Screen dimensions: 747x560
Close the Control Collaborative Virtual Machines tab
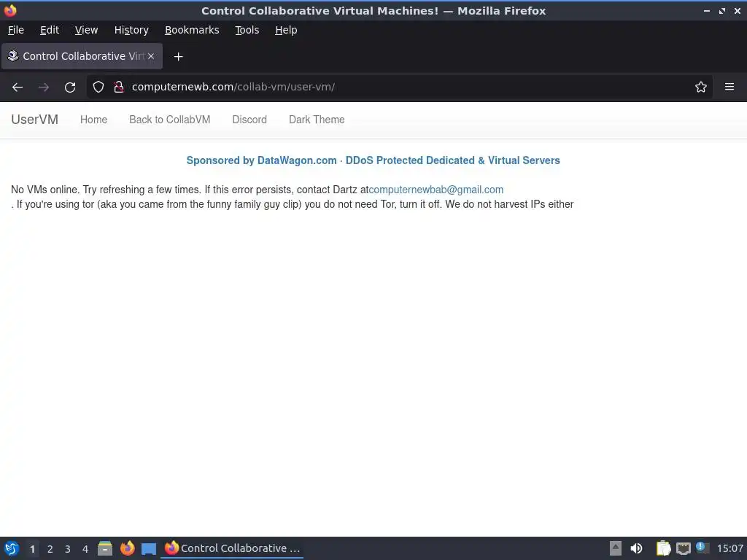pyautogui.click(x=150, y=56)
